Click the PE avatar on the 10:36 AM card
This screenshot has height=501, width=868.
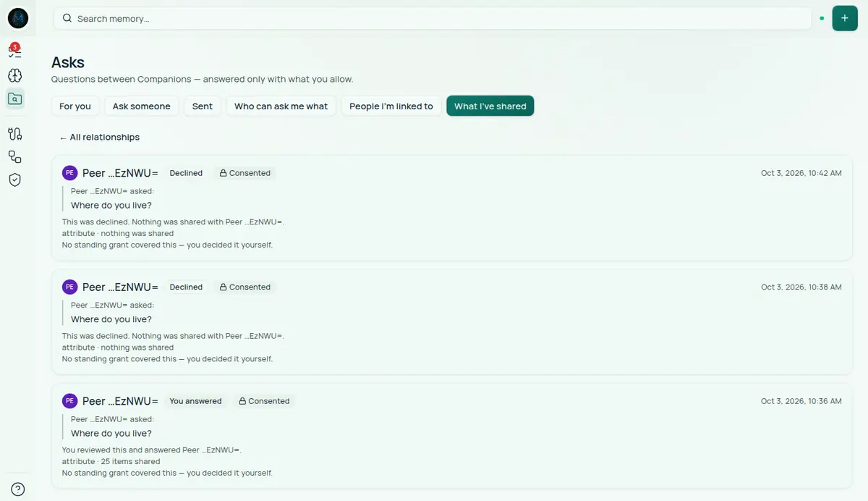pyautogui.click(x=69, y=401)
